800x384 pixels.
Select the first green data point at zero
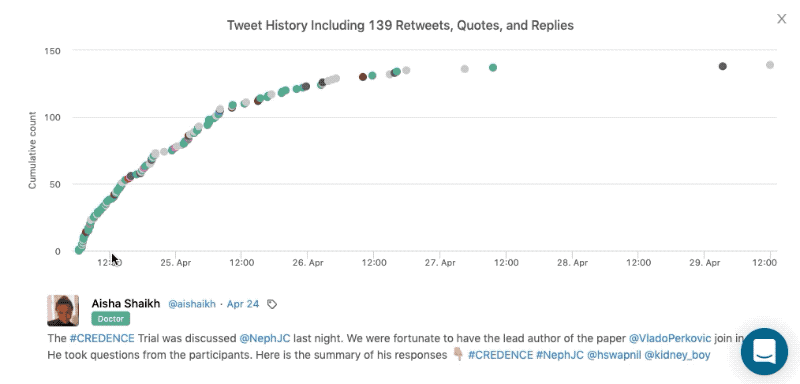[x=79, y=250]
